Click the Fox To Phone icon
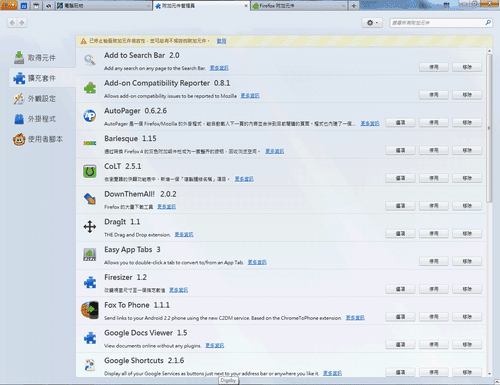500x385 pixels. [90, 310]
